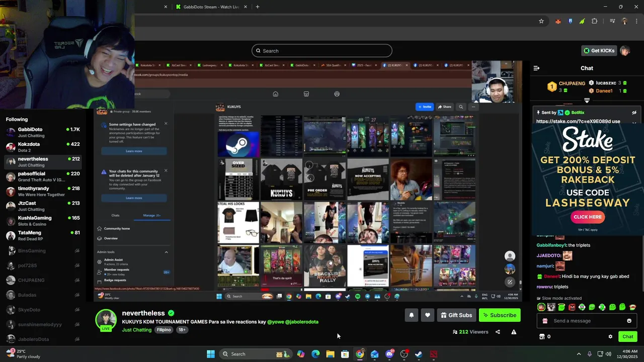Click the gift icon in message box
The height and width of the screenshot is (362, 644).
[x=544, y=321]
